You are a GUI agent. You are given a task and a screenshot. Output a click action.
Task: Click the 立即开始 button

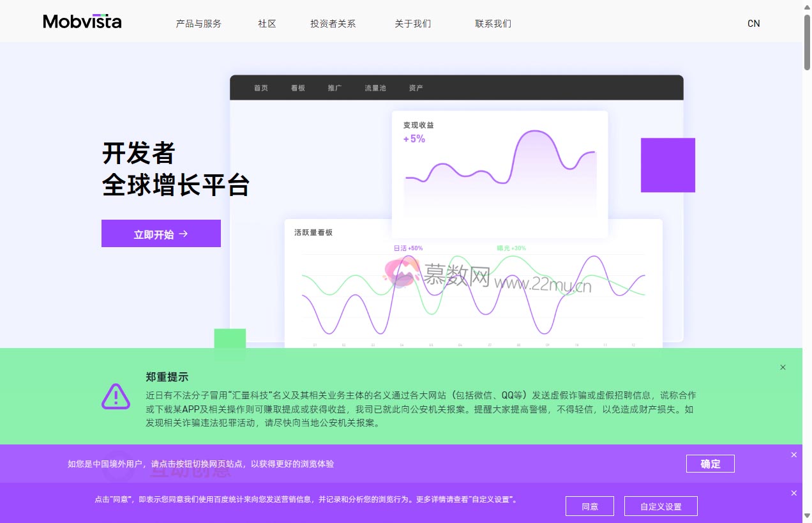click(161, 233)
